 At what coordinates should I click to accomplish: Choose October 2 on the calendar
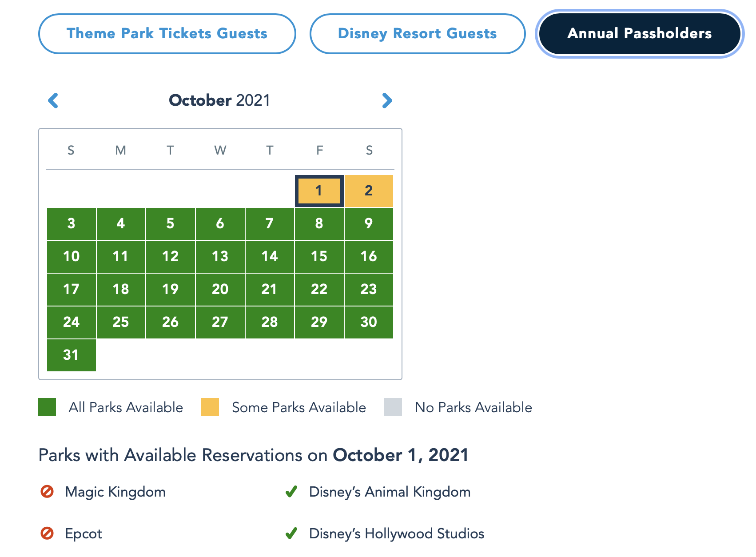[x=369, y=191]
